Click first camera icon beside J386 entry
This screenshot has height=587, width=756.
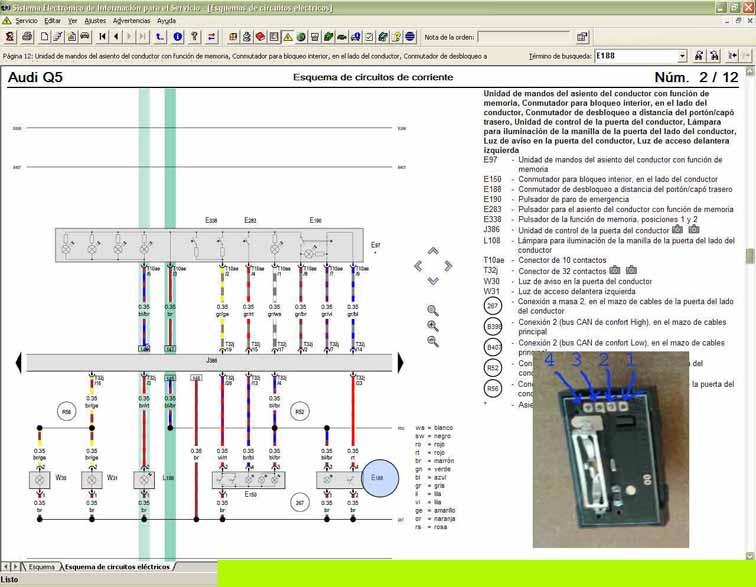(677, 230)
